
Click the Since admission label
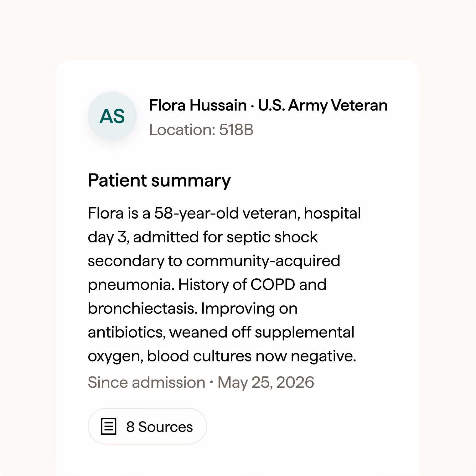click(x=147, y=382)
